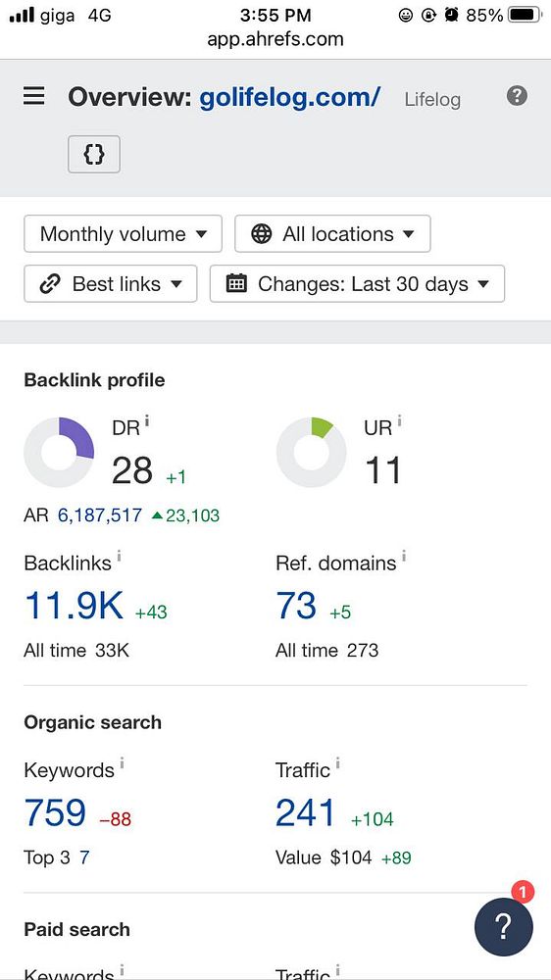The width and height of the screenshot is (551, 980).
Task: Click the Lifelog site title label
Action: coord(432,100)
